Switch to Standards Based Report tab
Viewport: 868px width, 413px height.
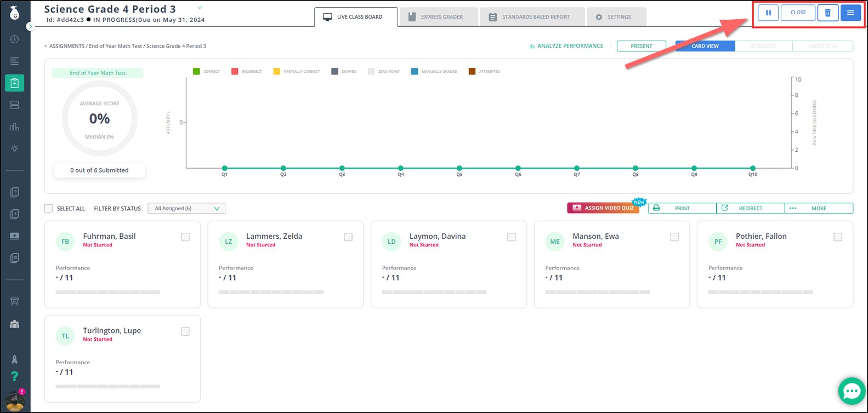(x=532, y=17)
